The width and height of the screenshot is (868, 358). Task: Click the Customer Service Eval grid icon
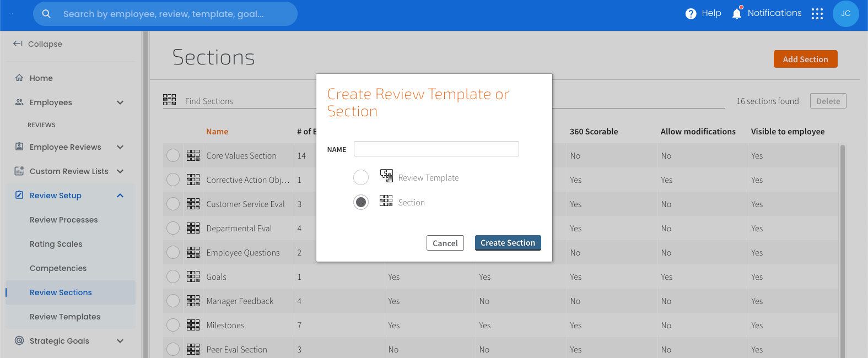[x=193, y=204]
